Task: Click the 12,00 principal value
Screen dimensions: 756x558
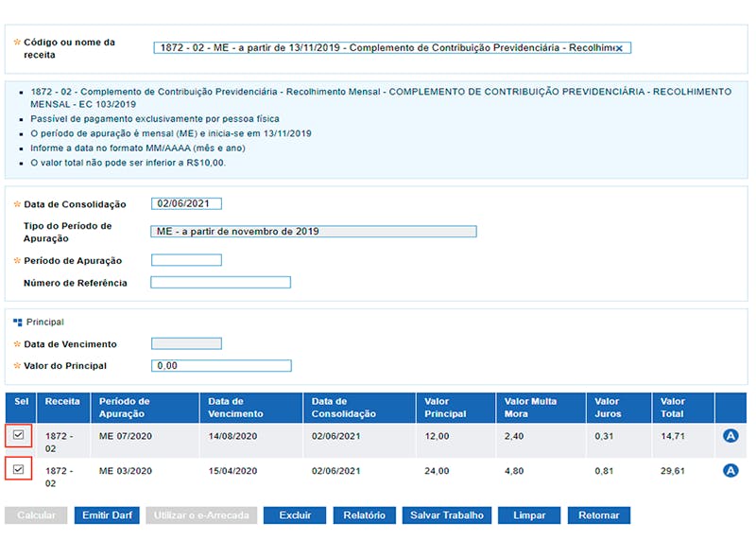Action: pos(437,436)
